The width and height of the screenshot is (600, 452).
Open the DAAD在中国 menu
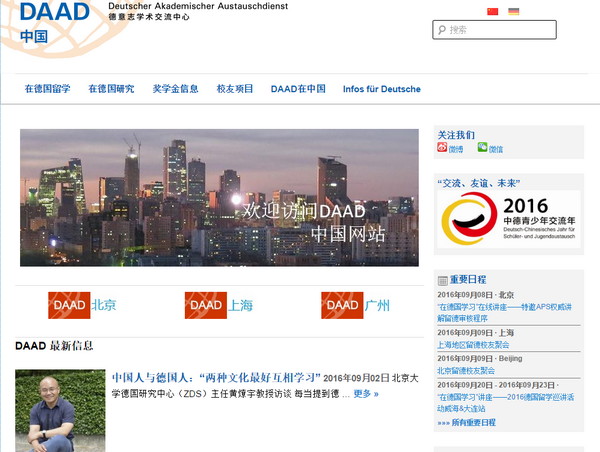point(298,89)
